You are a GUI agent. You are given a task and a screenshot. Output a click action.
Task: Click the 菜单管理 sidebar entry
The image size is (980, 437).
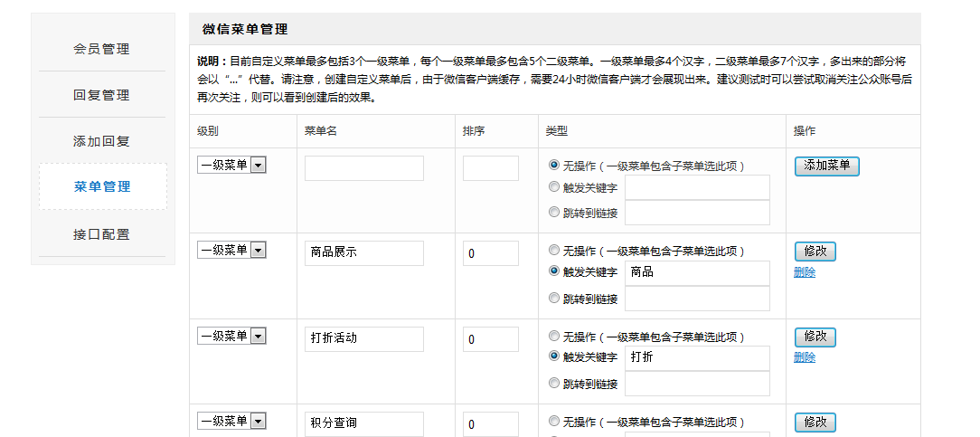[x=102, y=186]
